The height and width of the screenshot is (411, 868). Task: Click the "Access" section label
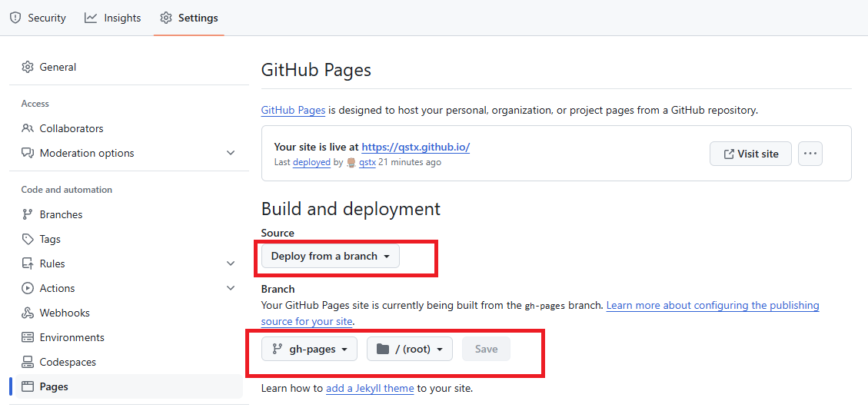tap(35, 104)
